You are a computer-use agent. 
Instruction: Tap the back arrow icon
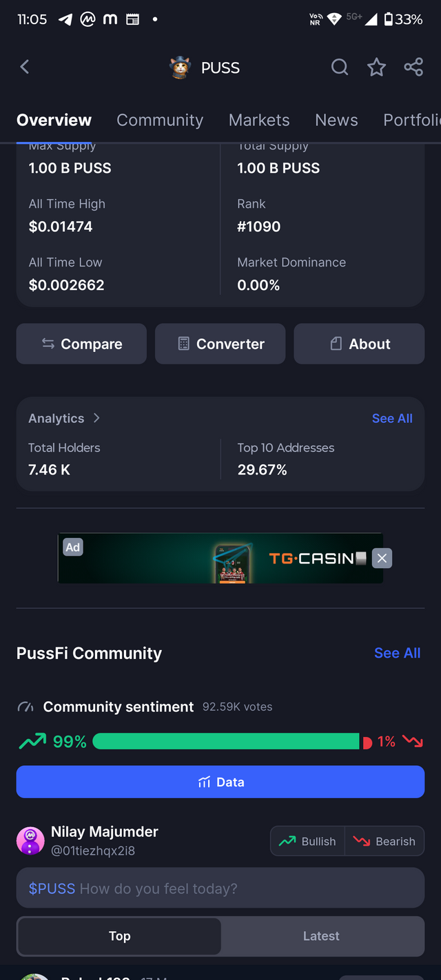(25, 67)
